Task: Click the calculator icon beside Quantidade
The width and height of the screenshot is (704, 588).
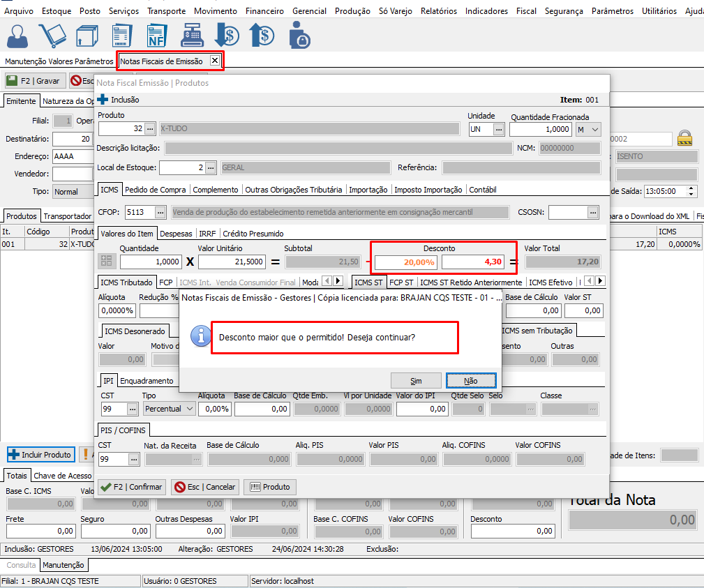Action: 107,262
